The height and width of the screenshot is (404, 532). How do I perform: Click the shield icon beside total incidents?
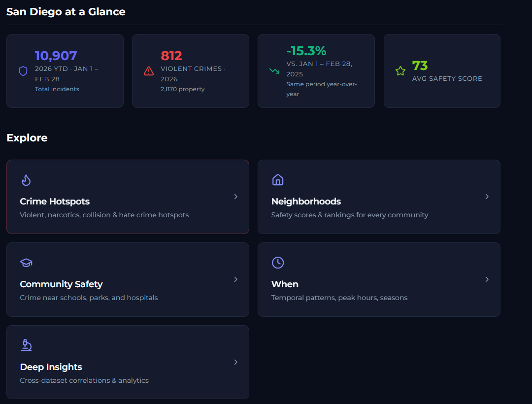click(23, 71)
